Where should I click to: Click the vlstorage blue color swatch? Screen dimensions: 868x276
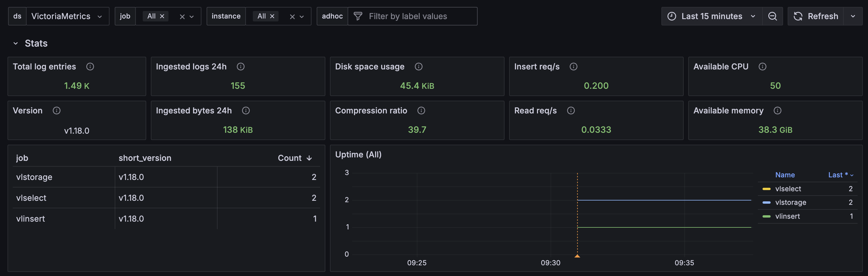[767, 203]
